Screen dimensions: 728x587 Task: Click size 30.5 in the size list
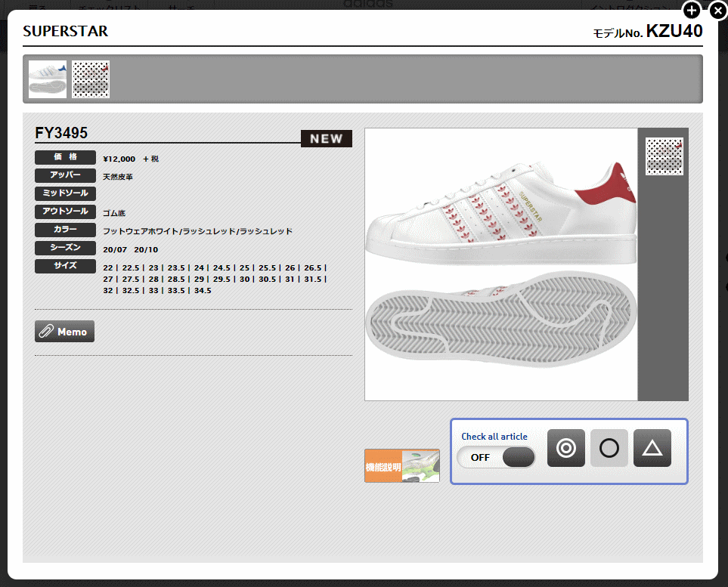point(268,279)
